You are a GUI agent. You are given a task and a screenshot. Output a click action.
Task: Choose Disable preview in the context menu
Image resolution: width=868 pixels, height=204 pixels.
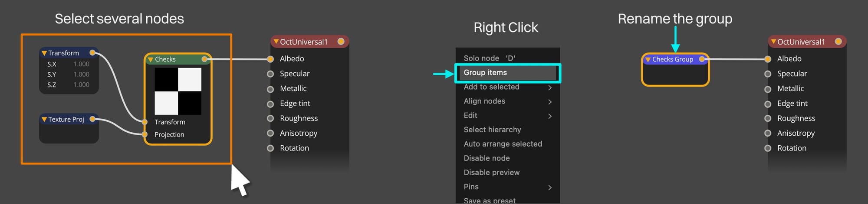point(508,173)
